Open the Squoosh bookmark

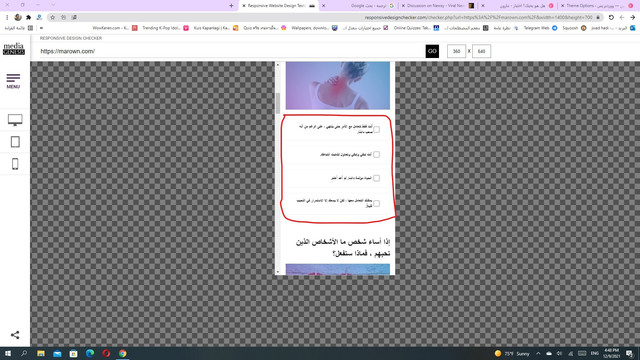coord(574,28)
